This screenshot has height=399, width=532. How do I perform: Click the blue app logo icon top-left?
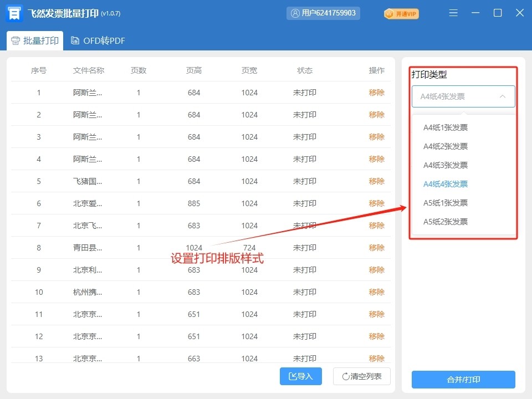click(13, 12)
